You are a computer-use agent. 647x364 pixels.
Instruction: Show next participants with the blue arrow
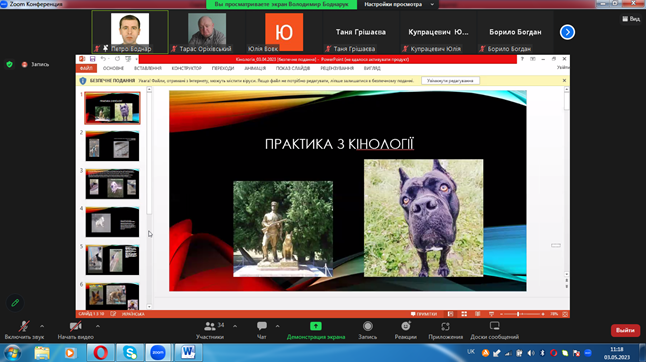point(567,32)
